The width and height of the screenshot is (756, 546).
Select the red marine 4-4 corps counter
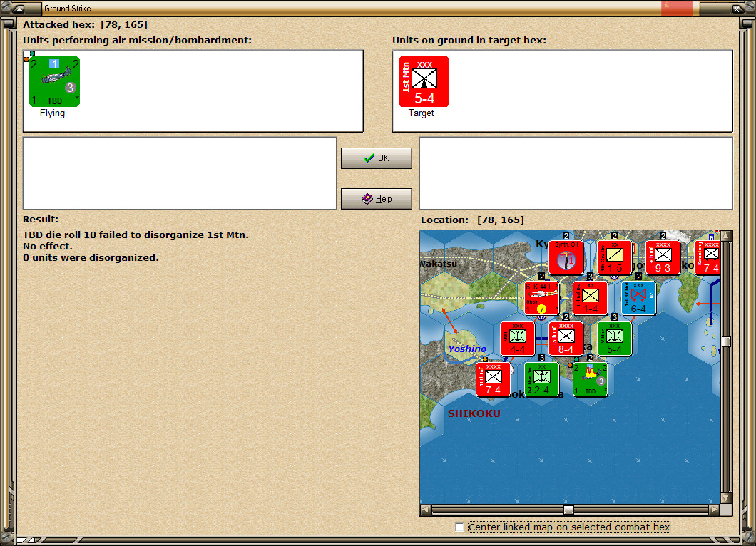(517, 339)
